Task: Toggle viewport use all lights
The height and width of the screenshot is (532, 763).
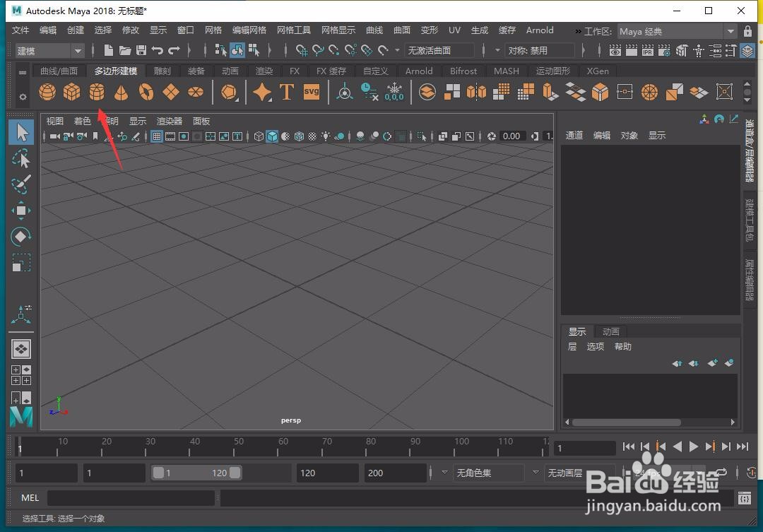Action: tap(326, 136)
